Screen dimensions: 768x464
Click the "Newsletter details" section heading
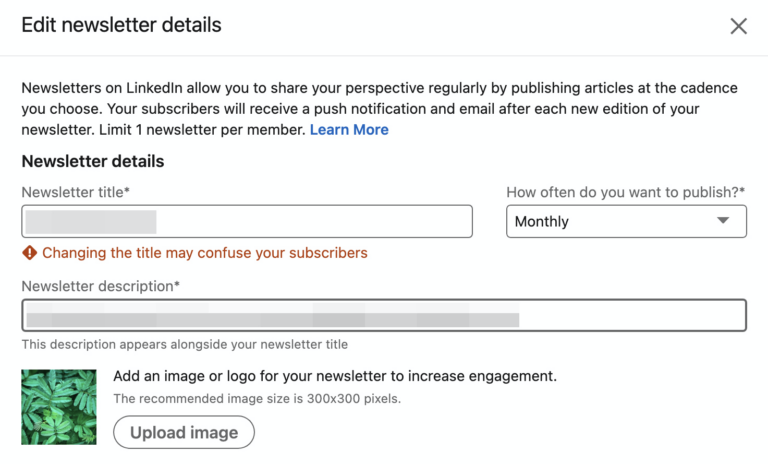93,161
